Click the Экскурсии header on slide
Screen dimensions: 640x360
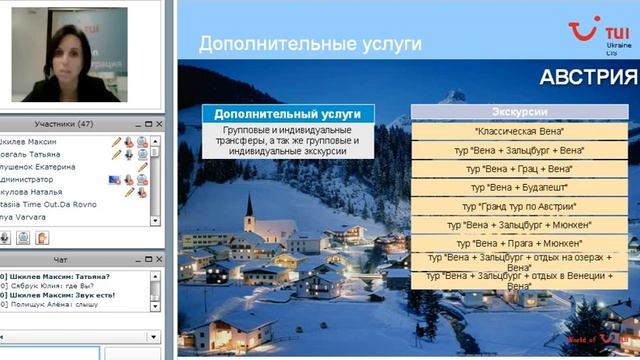coord(519,112)
